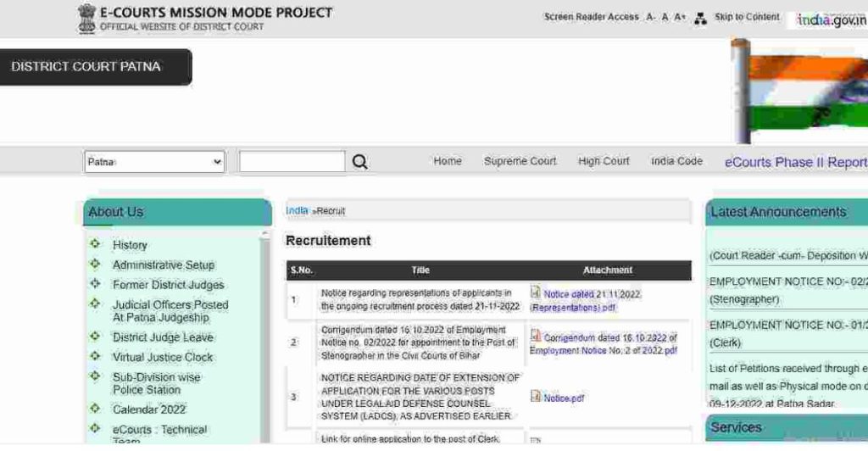Go to India Code menu link
This screenshot has width=868, height=451.
(676, 161)
